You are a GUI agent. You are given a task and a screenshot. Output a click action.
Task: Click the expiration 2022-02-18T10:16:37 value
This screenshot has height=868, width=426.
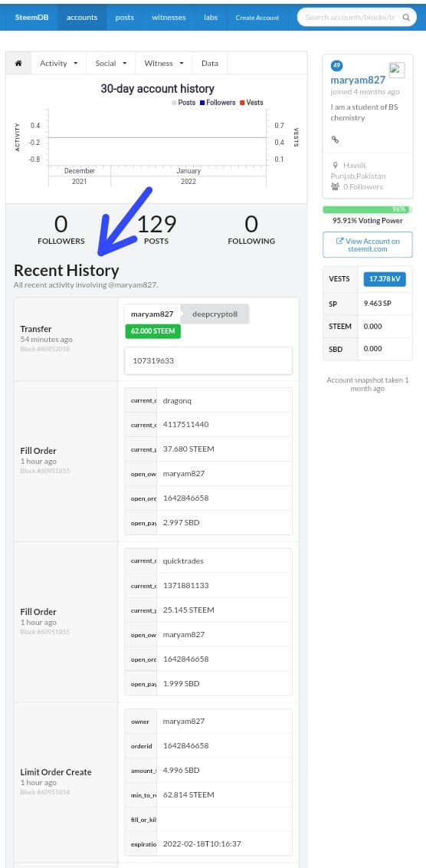202,844
